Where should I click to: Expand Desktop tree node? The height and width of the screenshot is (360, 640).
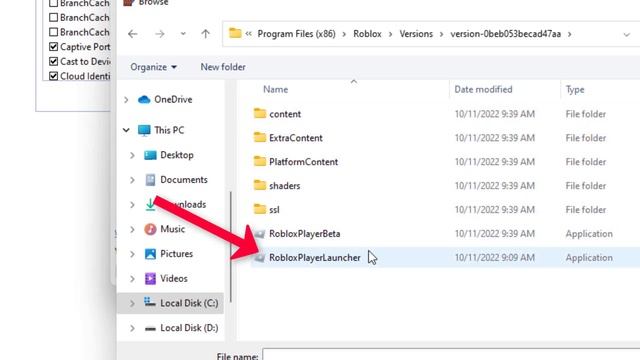[132, 155]
